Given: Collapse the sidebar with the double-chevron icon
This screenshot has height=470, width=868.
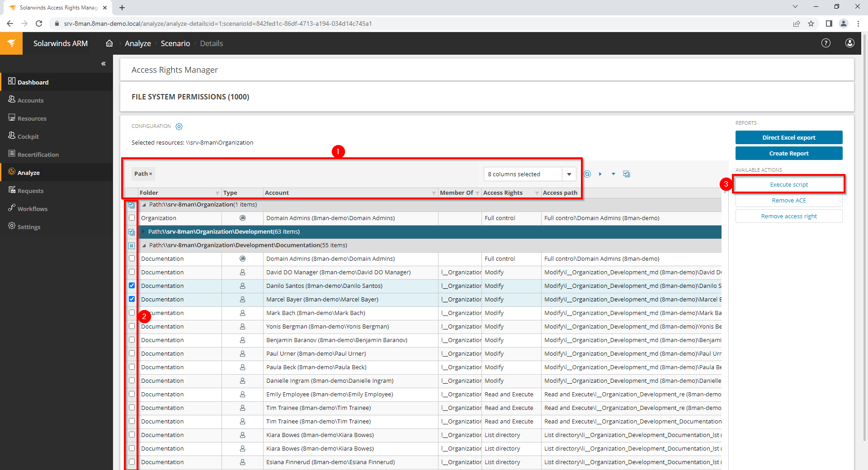Looking at the screenshot, I should coord(104,64).
